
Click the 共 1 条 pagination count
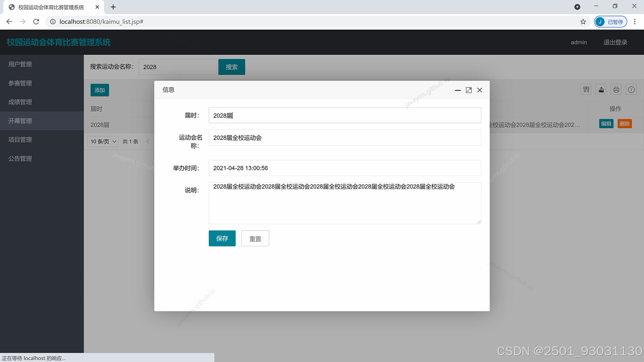pyautogui.click(x=130, y=141)
